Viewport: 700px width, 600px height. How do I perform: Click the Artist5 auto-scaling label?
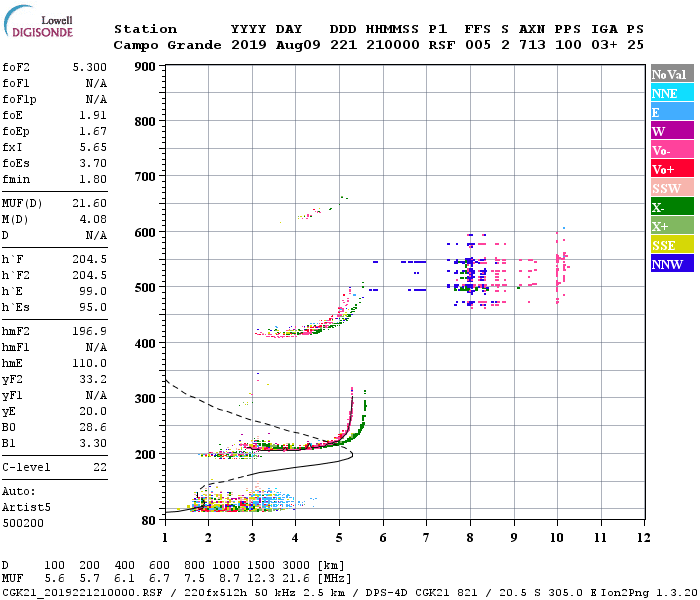pyautogui.click(x=26, y=508)
